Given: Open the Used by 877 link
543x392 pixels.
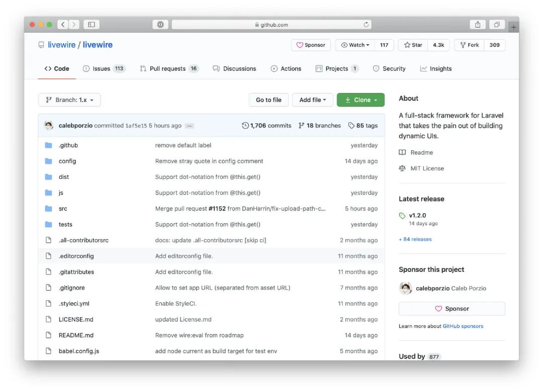Looking at the screenshot, I should tap(419, 356).
